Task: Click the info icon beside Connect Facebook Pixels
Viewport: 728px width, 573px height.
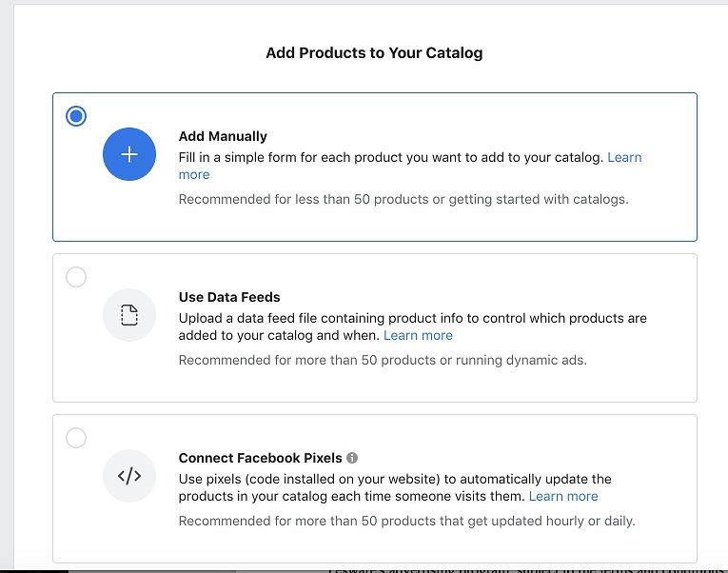Action: tap(352, 458)
